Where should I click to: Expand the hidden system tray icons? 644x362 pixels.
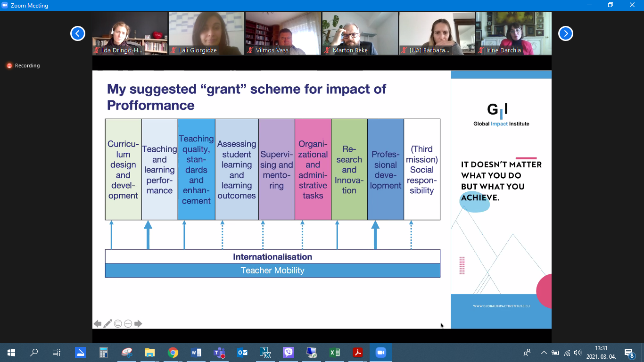pyautogui.click(x=544, y=353)
